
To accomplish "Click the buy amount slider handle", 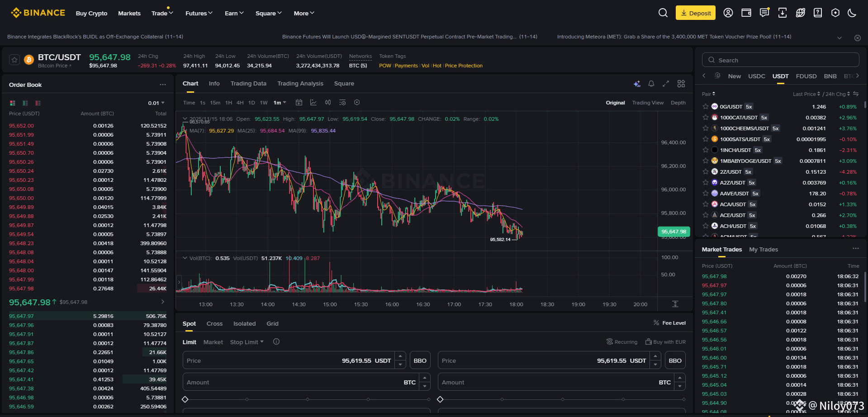I will click(185, 399).
